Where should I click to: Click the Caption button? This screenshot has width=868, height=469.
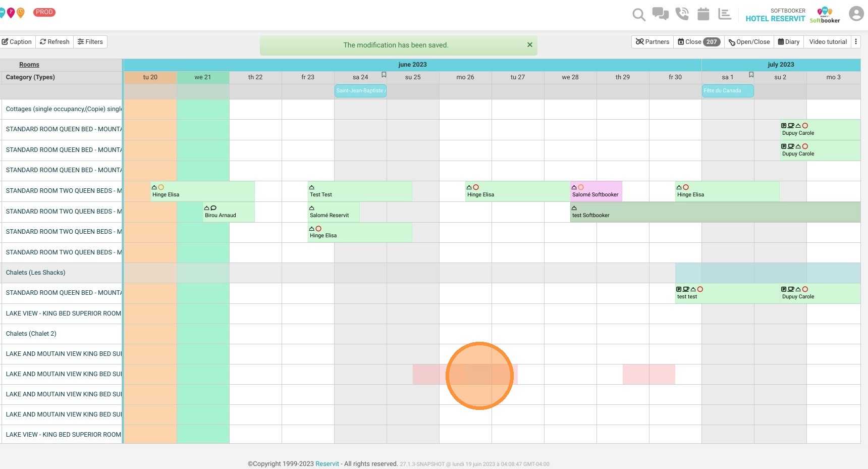click(x=17, y=42)
